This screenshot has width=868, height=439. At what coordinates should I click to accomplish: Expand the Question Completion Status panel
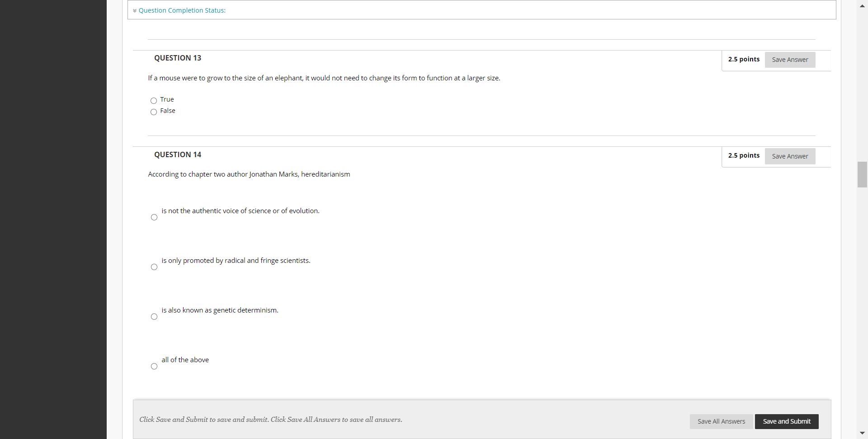click(182, 10)
